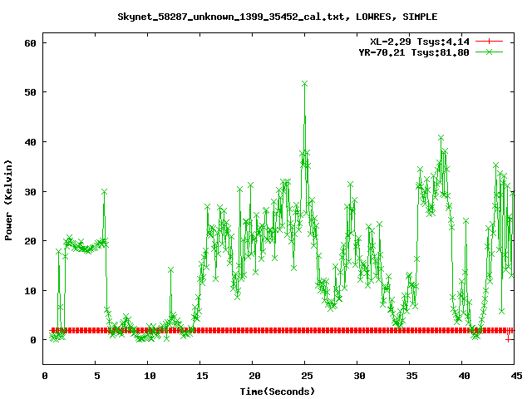
Task: Click the red line sample beside the XL legend entry
Action: pyautogui.click(x=489, y=42)
